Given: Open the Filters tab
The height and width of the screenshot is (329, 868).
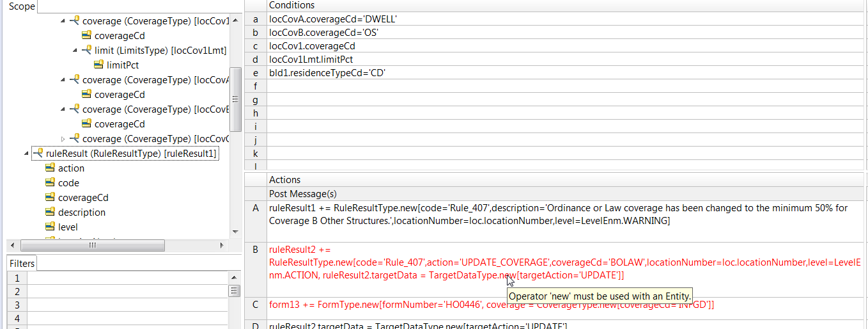Looking at the screenshot, I should 22,263.
